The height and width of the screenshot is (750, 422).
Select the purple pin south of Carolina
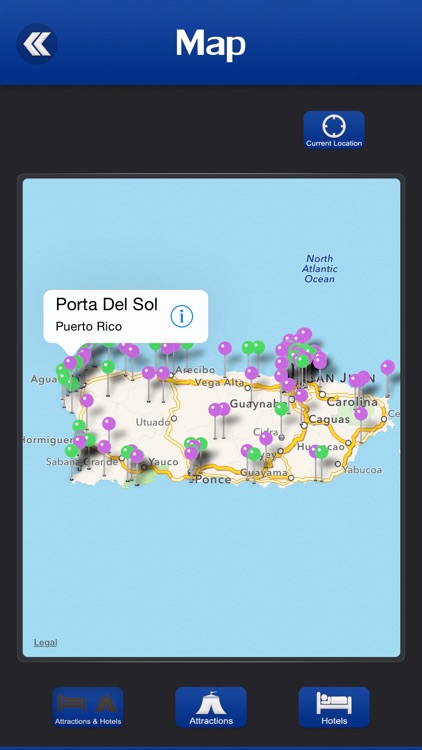(361, 414)
